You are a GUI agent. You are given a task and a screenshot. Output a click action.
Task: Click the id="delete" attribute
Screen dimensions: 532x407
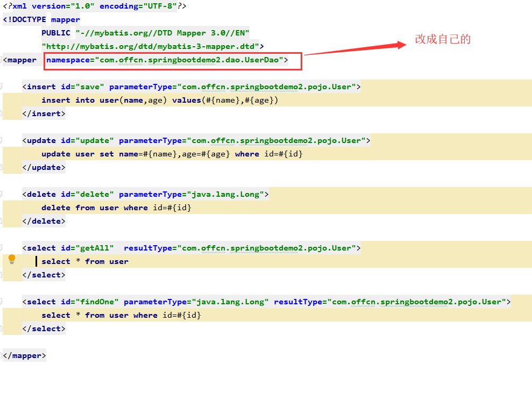(87, 194)
